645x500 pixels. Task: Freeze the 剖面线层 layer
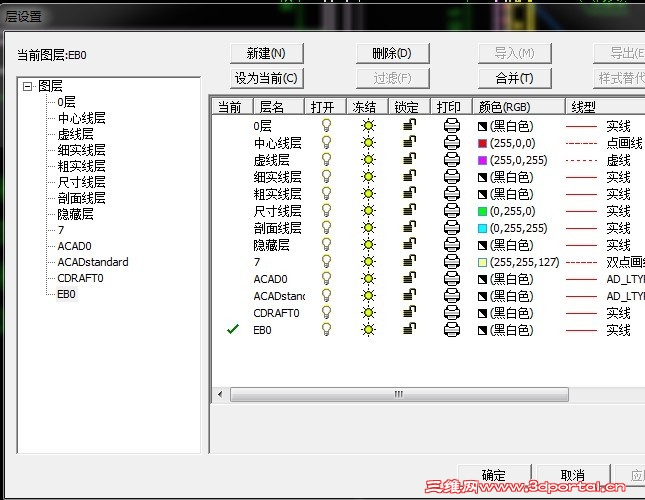click(369, 228)
